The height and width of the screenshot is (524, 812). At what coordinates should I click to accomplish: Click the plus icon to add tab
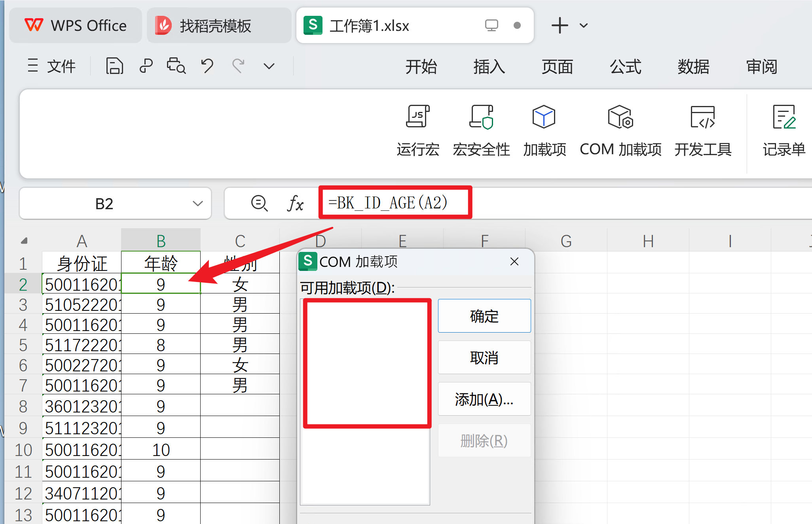(560, 25)
